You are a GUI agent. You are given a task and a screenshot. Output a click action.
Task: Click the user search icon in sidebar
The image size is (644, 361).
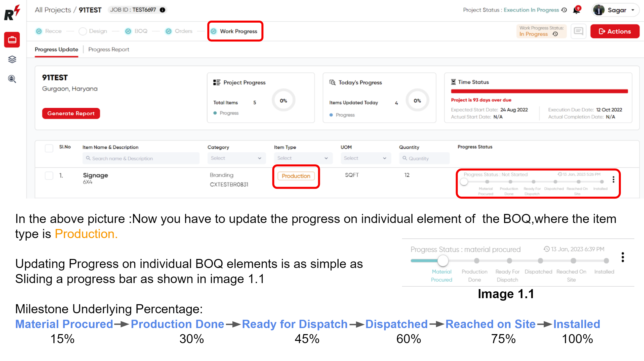(x=12, y=79)
